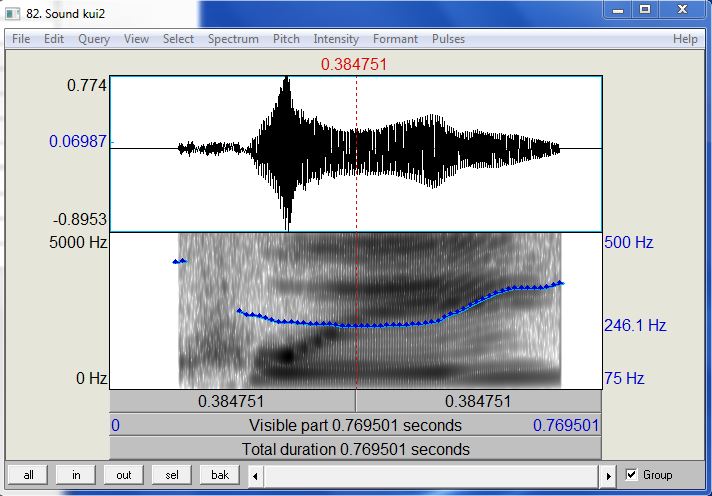This screenshot has height=496, width=712.
Task: Click the red cursor time 0.384751 label
Action: pyautogui.click(x=354, y=64)
